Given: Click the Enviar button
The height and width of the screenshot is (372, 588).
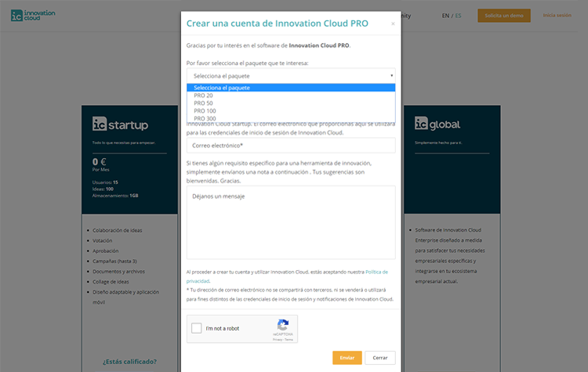Looking at the screenshot, I should click(x=347, y=358).
